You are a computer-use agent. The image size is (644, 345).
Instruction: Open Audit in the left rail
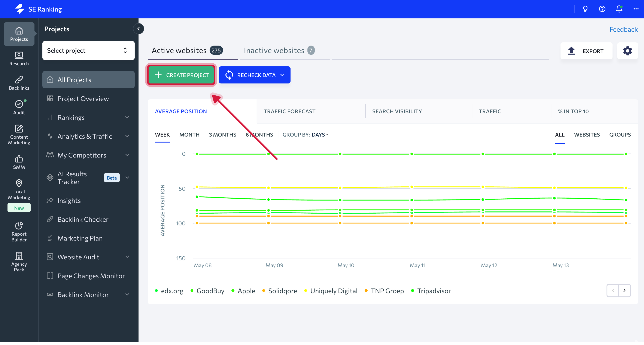[x=19, y=107]
